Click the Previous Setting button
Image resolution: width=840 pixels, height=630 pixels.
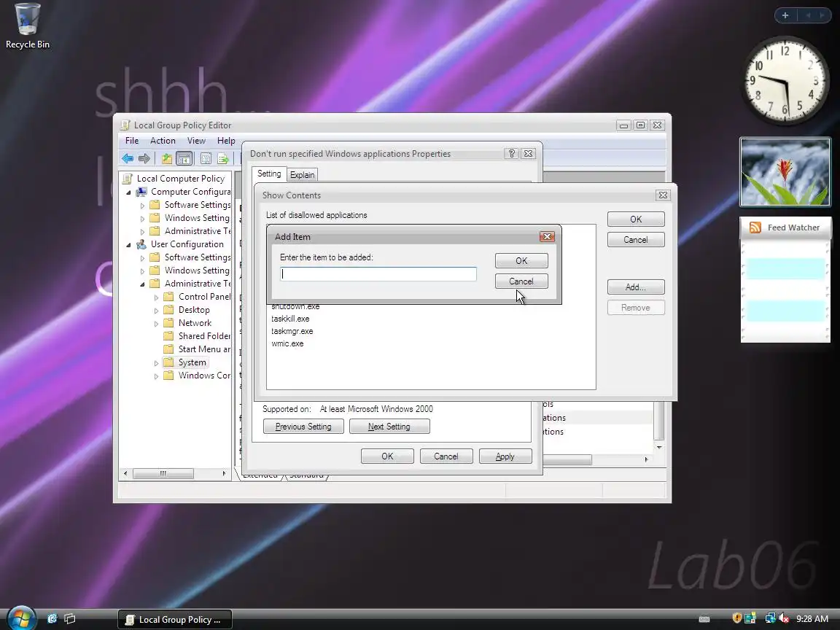tap(303, 427)
